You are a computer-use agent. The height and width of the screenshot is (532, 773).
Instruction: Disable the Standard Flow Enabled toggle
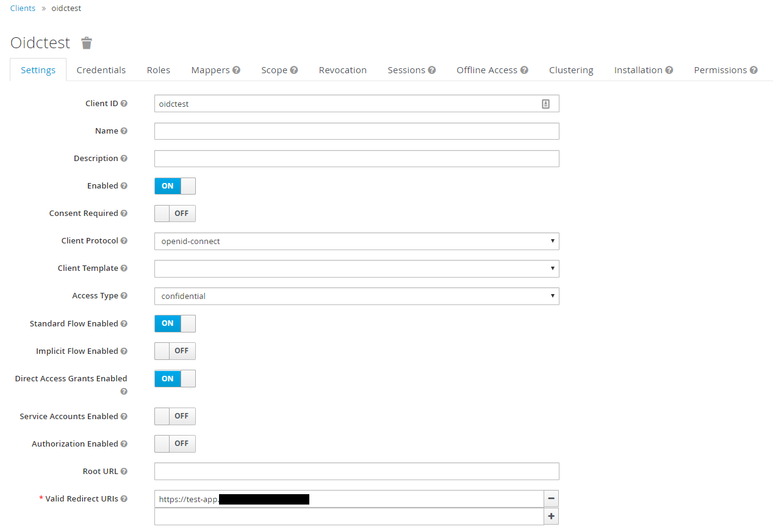174,323
